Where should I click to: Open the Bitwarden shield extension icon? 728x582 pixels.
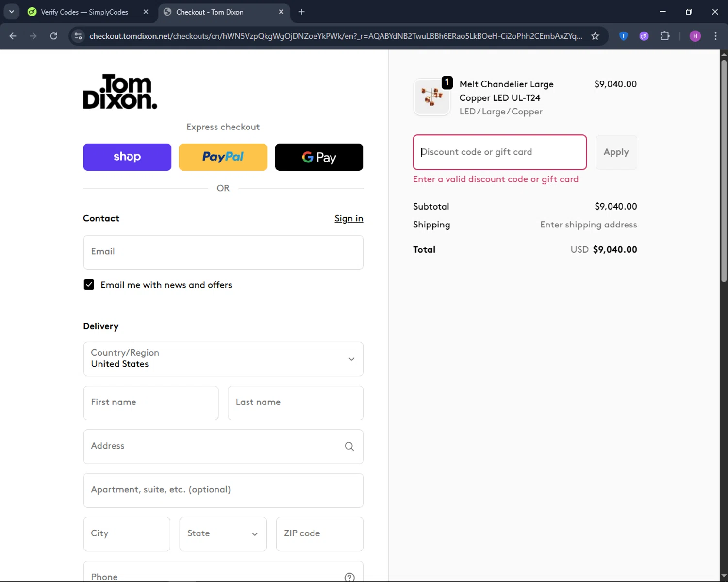coord(624,36)
